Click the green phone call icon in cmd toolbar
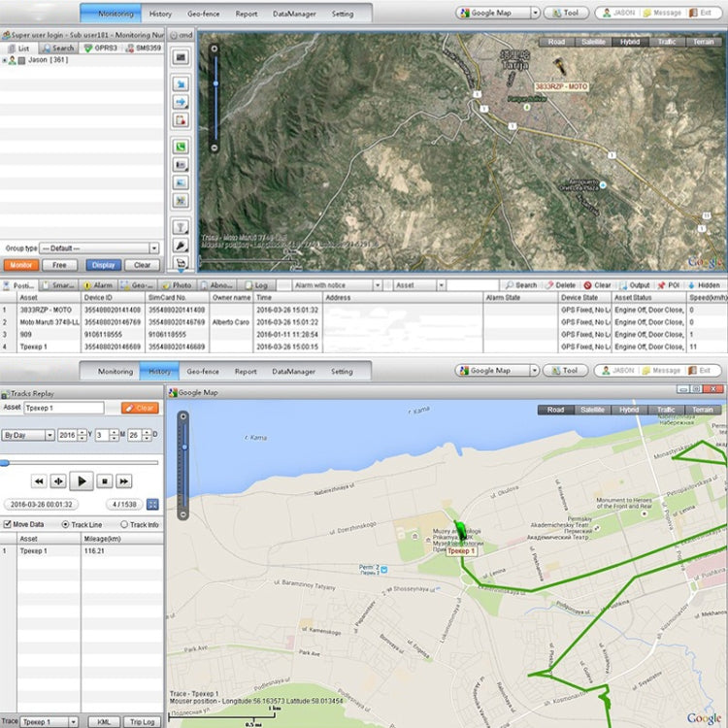The height and width of the screenshot is (728, 728). [181, 147]
